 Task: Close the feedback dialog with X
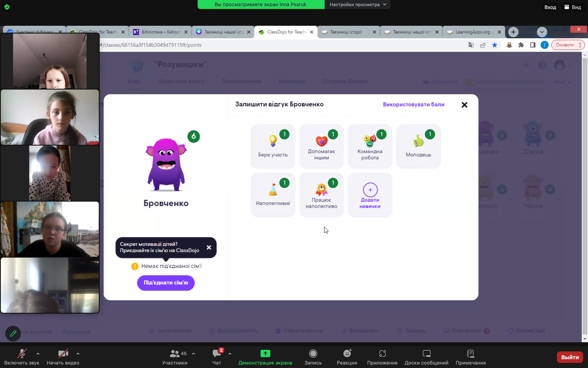[464, 105]
